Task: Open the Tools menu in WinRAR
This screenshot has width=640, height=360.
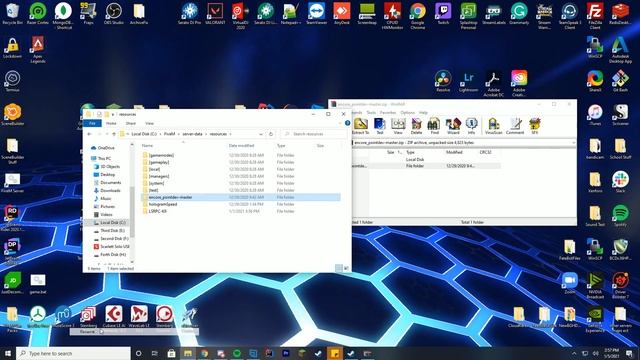Action: [371, 112]
